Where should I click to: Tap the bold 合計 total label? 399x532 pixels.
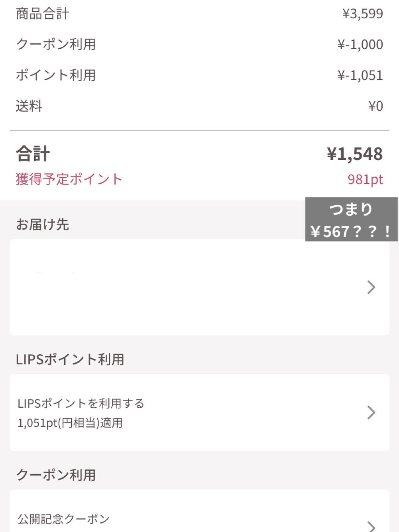[33, 154]
